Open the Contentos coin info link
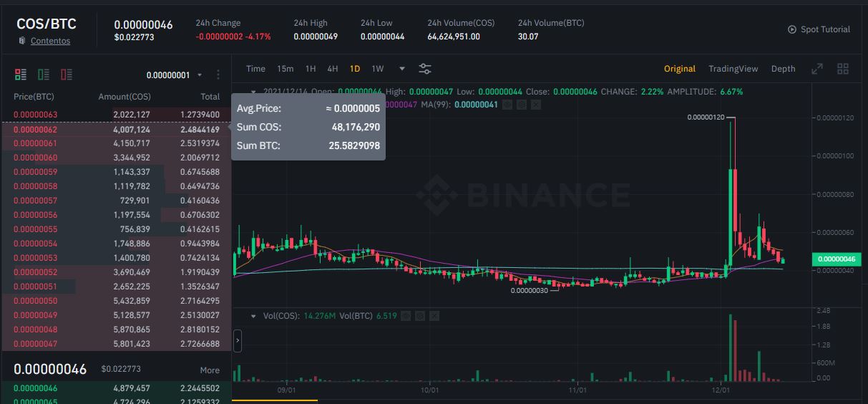This screenshot has height=404, width=868. pyautogui.click(x=50, y=41)
